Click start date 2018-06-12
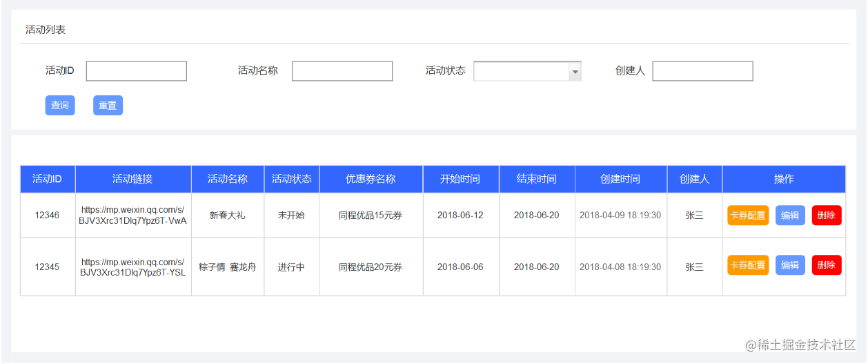868x364 pixels. coord(460,215)
